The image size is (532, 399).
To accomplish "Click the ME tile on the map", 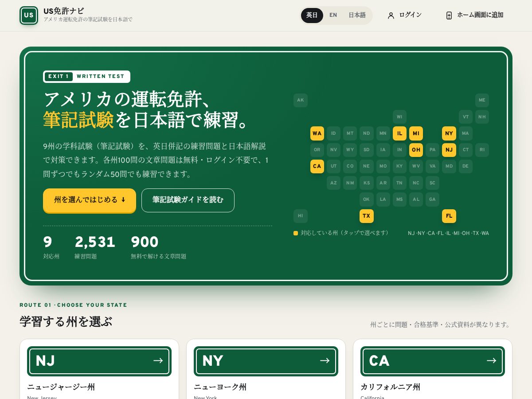I will tap(482, 100).
